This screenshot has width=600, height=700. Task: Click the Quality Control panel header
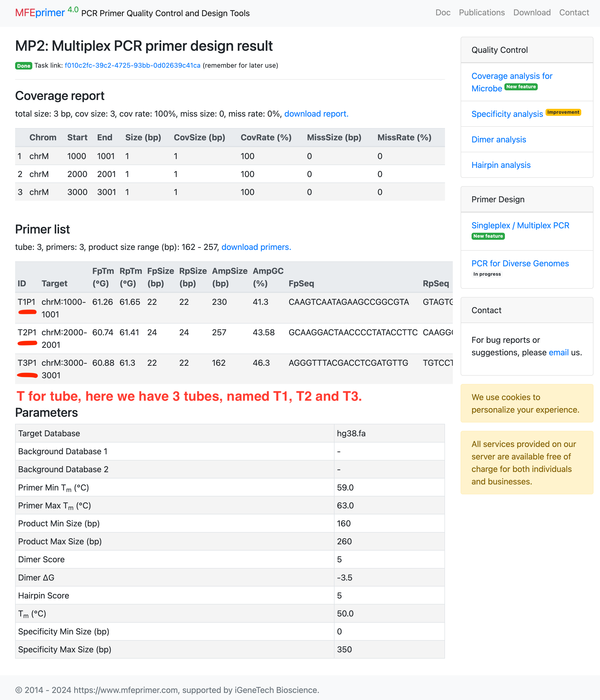527,50
